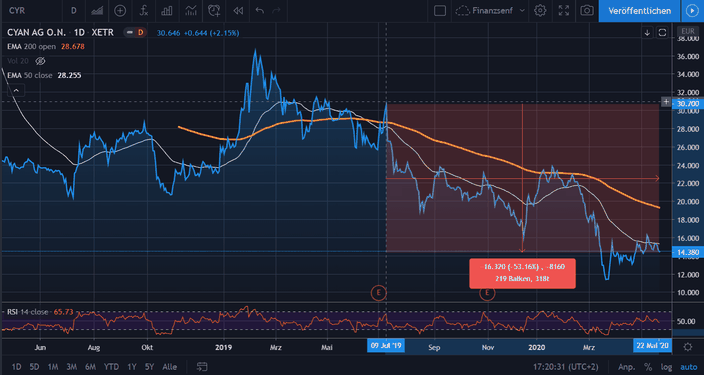
Task: Show the hidden Vol 20 indicator
Action: click(x=40, y=61)
